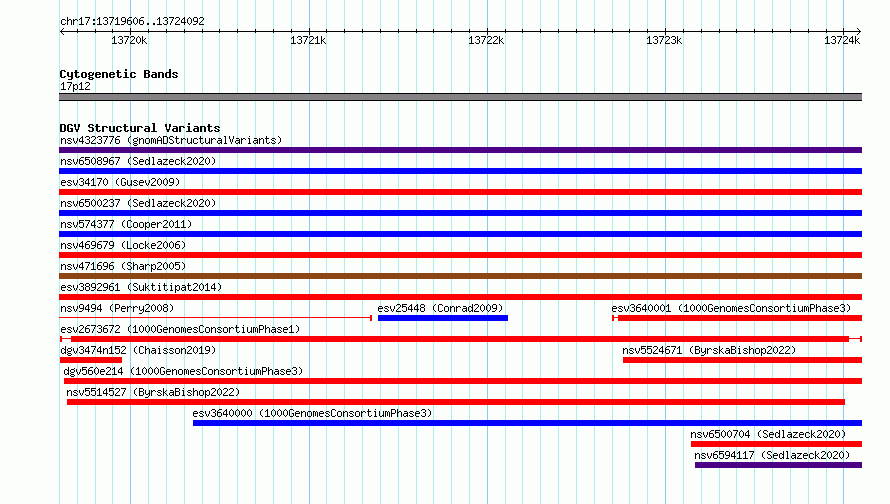Click the red nsv6500704 variant bar
Viewport: 890px width, 504px height.
pyautogui.click(x=776, y=444)
